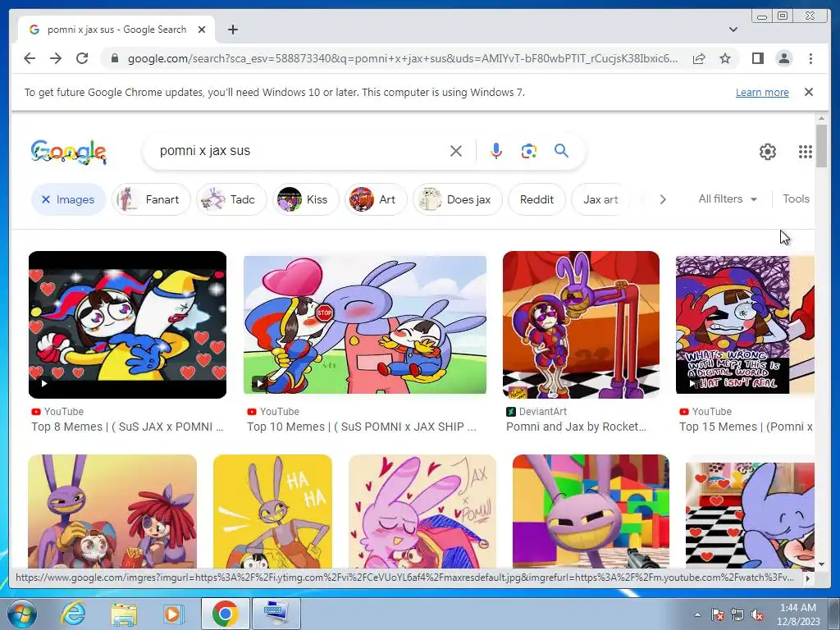Dismiss the Chrome update notification bar
Viewport: 840px width, 630px height.
808,92
